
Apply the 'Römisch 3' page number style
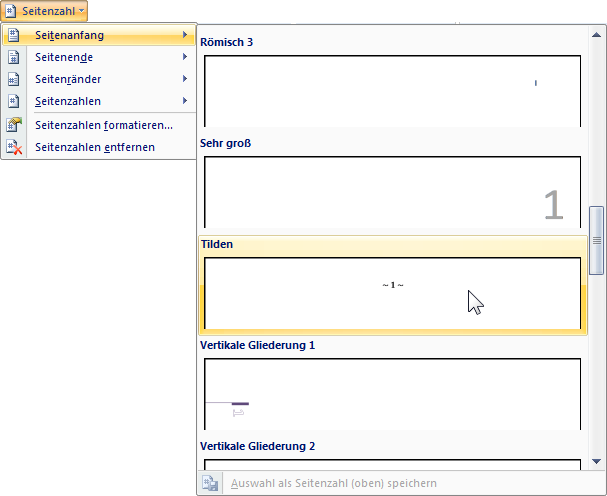pyautogui.click(x=392, y=90)
